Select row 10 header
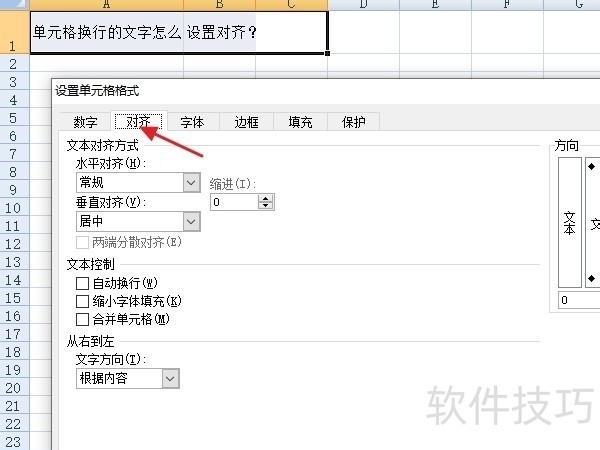This screenshot has width=600, height=450. (15, 208)
